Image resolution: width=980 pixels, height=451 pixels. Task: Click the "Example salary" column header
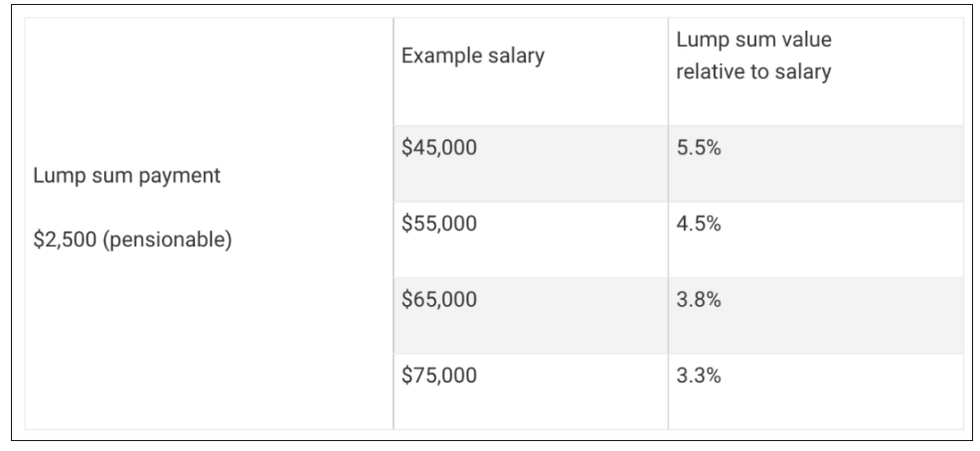point(472,56)
